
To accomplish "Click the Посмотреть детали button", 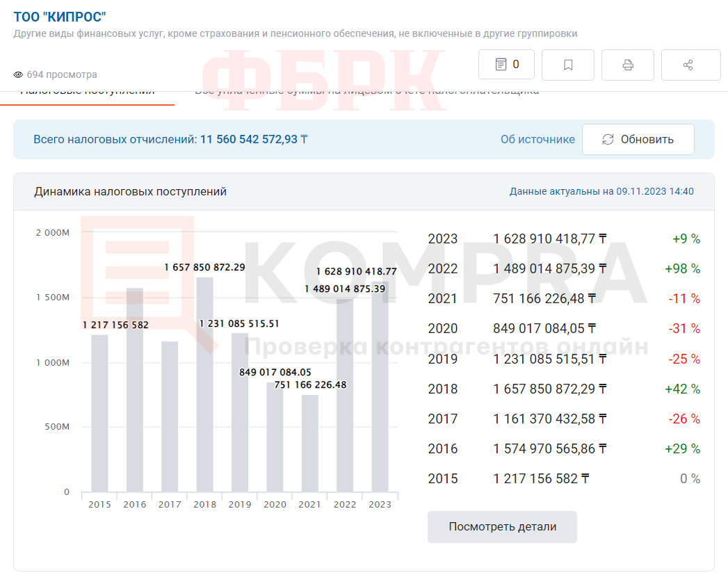I will click(x=502, y=526).
